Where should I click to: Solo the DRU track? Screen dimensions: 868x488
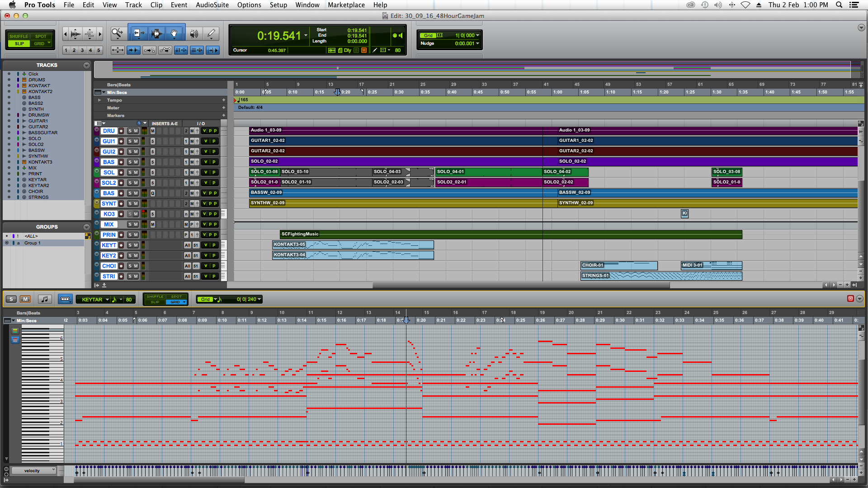pos(130,131)
